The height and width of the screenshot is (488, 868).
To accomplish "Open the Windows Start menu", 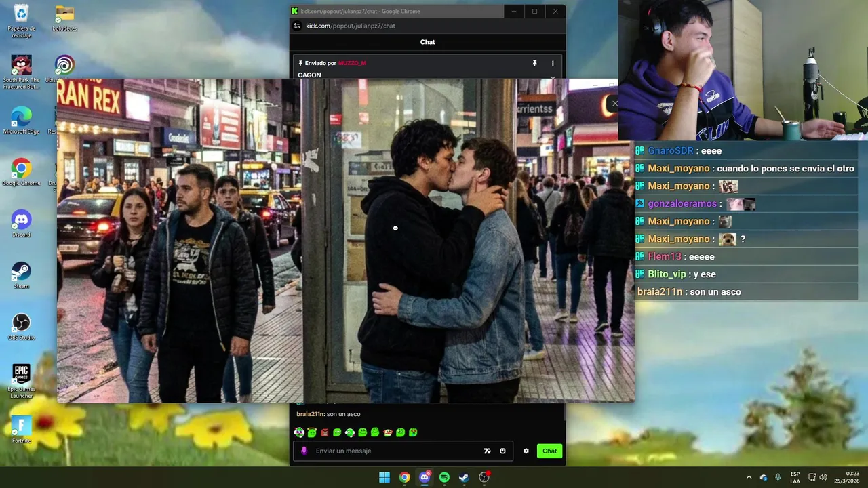I will (384, 477).
